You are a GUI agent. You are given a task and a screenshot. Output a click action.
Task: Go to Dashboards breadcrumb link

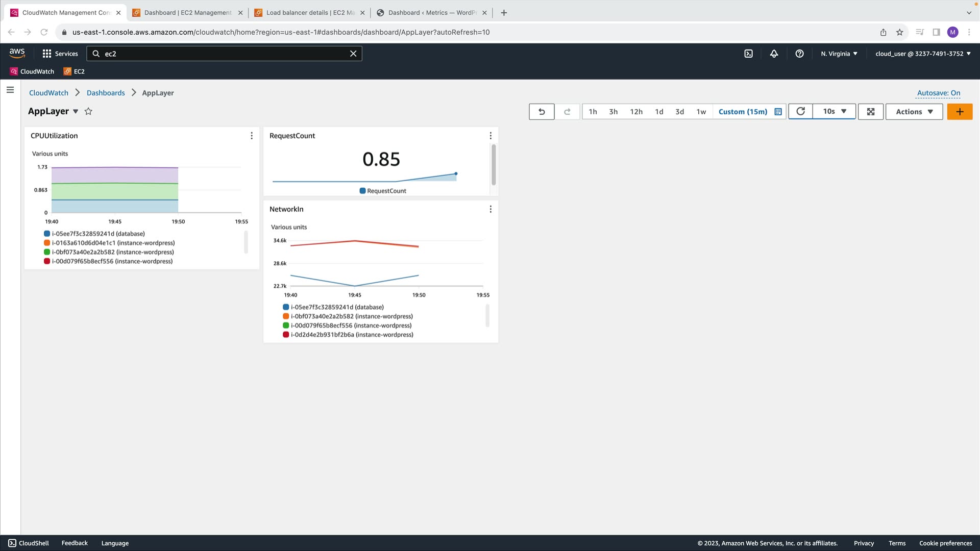click(106, 93)
